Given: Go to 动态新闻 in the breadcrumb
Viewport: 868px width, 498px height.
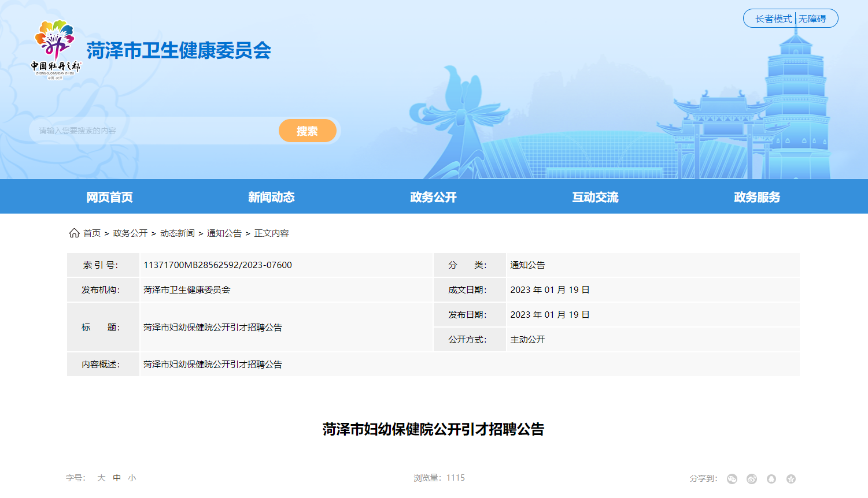Looking at the screenshot, I should [177, 233].
